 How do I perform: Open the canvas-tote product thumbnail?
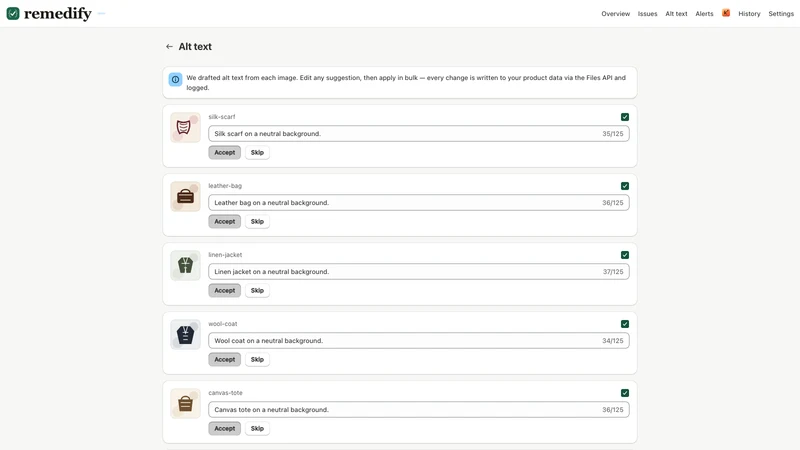pos(185,403)
